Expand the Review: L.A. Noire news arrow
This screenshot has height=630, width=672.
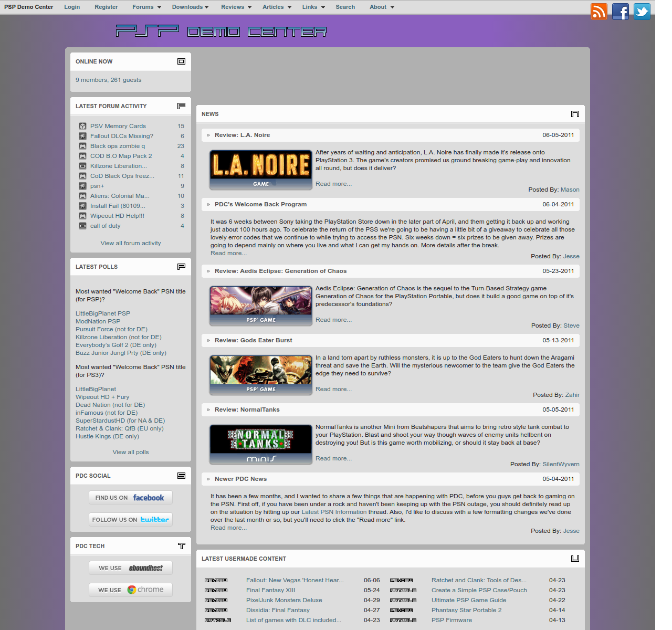(x=208, y=135)
